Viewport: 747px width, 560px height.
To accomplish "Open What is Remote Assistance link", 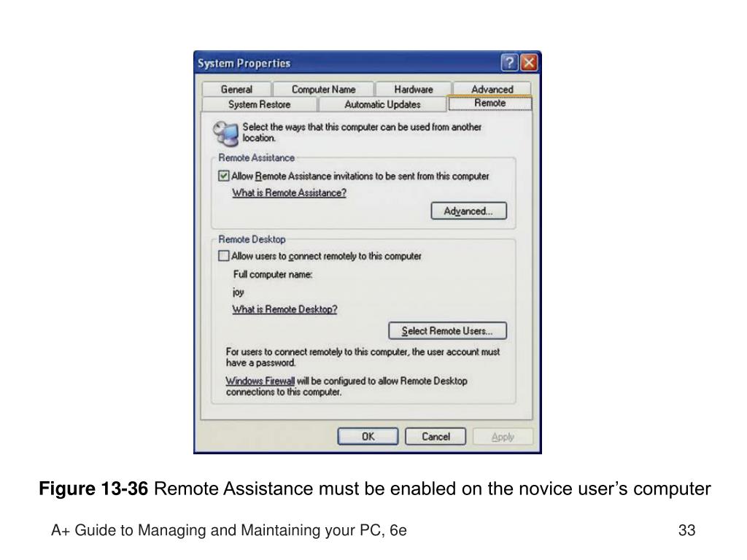I will 289,192.
